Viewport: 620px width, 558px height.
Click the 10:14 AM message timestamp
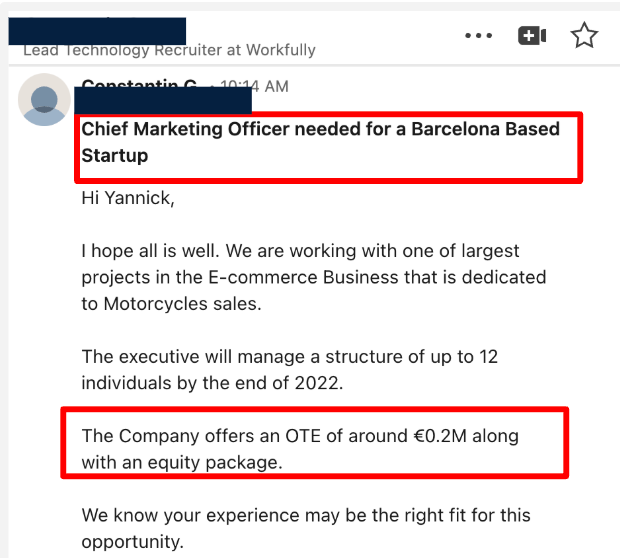(x=256, y=87)
